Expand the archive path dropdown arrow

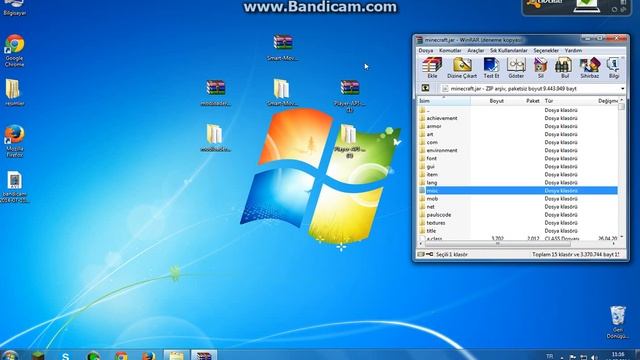coord(622,89)
